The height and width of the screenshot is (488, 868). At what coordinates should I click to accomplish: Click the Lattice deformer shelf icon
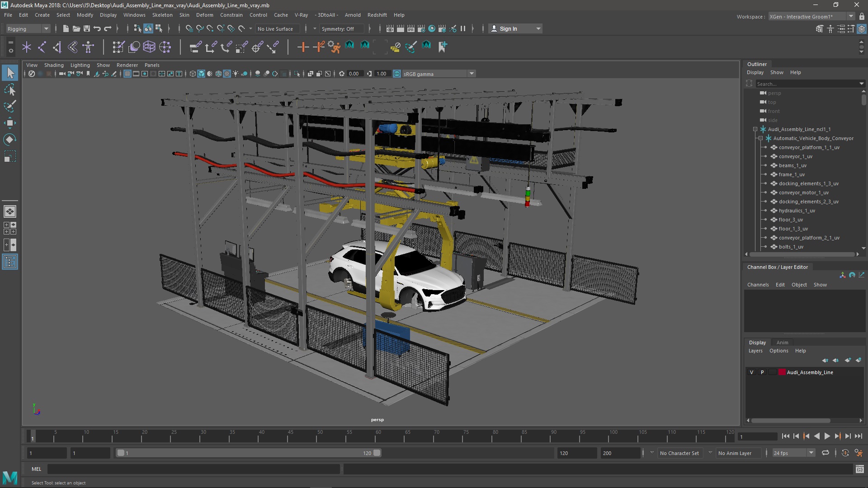tap(149, 47)
